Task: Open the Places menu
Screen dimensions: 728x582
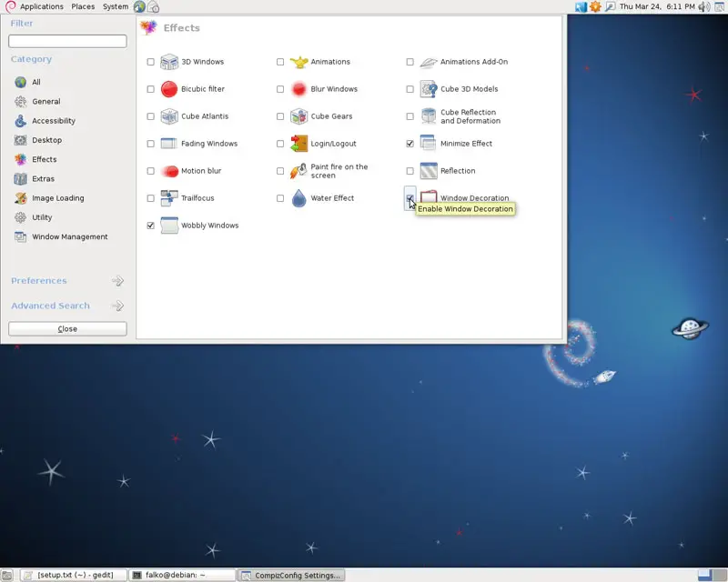Action: tap(83, 6)
